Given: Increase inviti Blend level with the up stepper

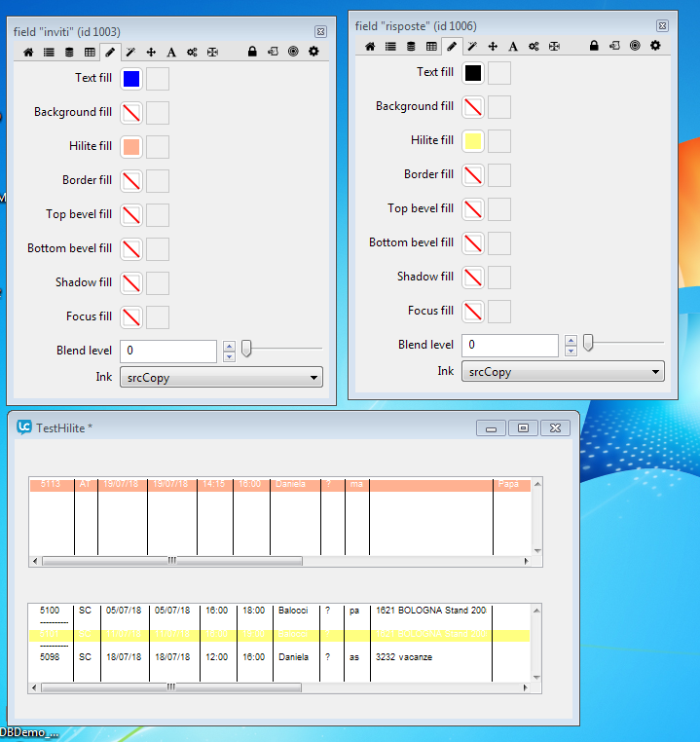Looking at the screenshot, I should (x=230, y=347).
